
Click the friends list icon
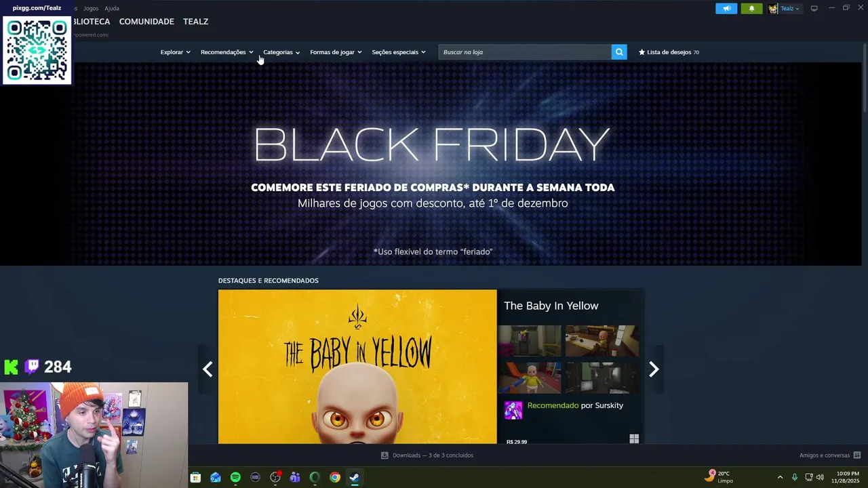(857, 455)
